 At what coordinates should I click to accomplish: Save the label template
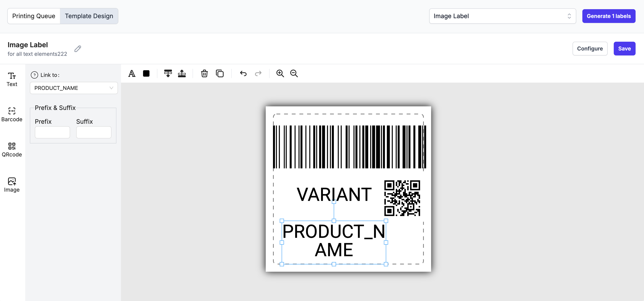pos(624,48)
